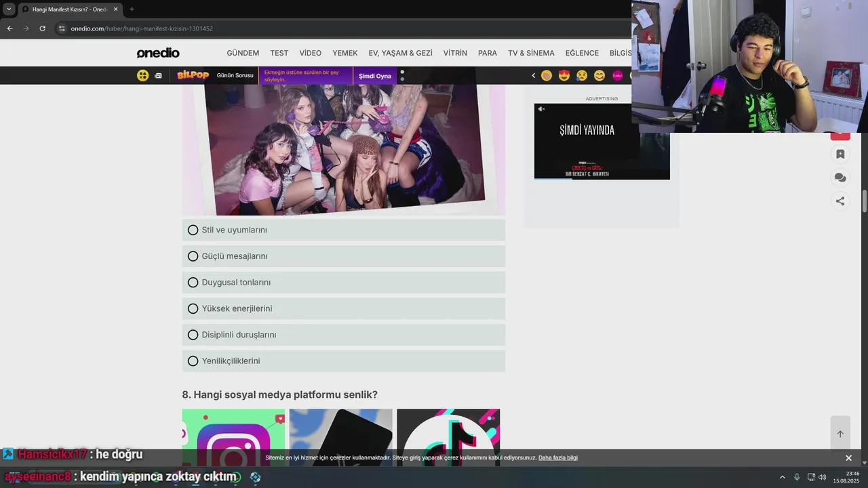The height and width of the screenshot is (488, 868).
Task: Click the 'Günün Sorusu' label
Action: click(235, 75)
